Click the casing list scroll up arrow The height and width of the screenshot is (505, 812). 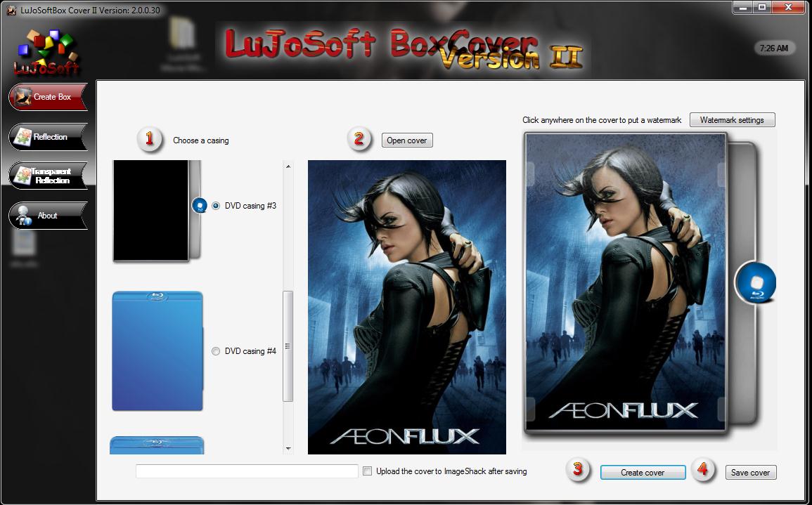pyautogui.click(x=288, y=166)
